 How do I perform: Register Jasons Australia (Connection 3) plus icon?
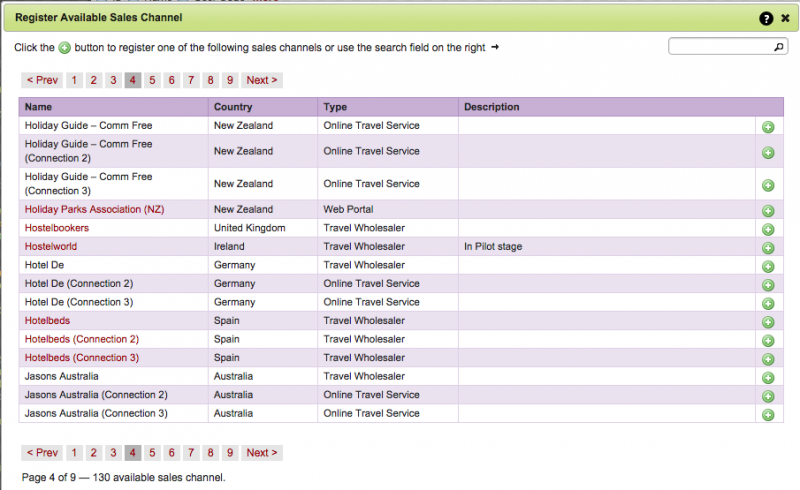(768, 415)
